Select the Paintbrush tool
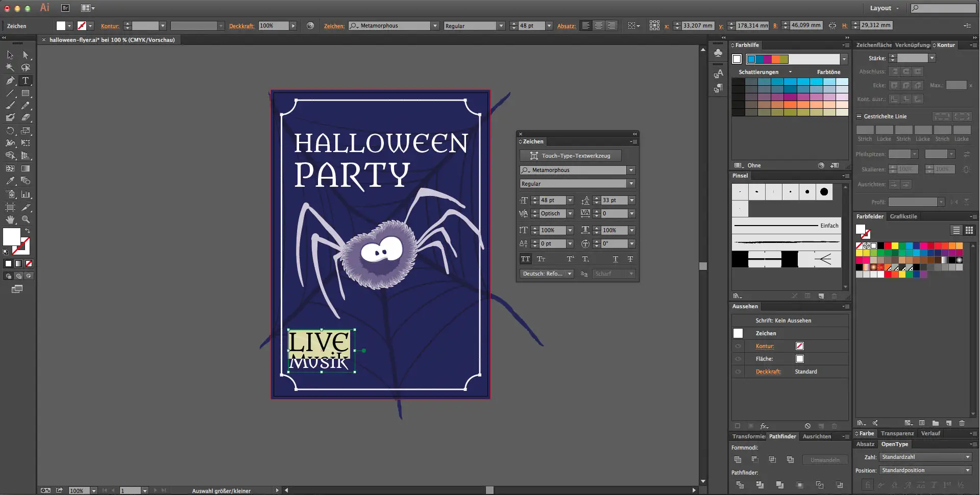 pos(10,105)
